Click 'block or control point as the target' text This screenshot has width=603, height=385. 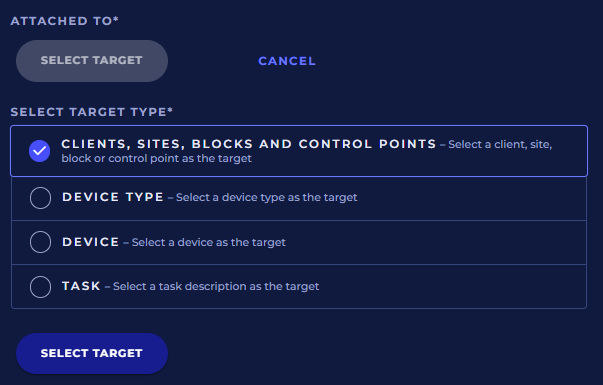(x=157, y=158)
